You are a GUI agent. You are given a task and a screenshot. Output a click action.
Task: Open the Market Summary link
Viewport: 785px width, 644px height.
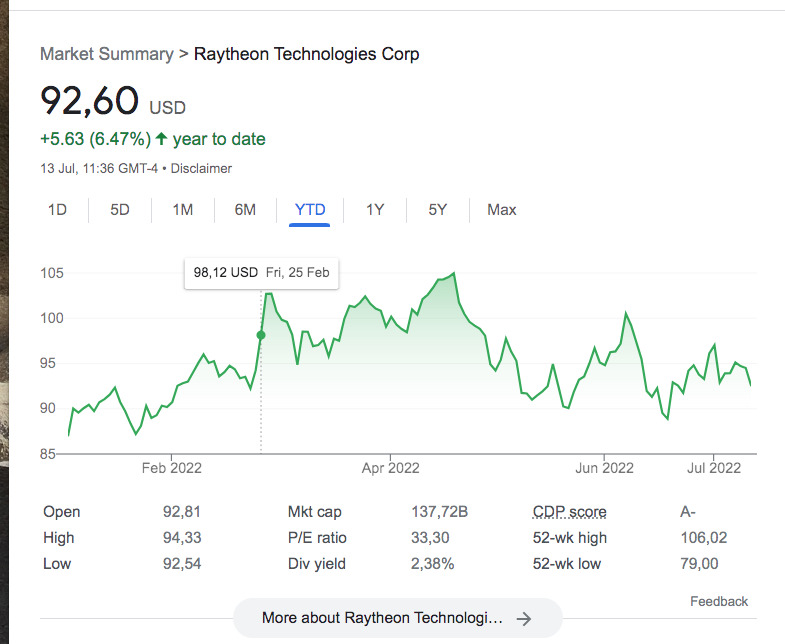click(106, 54)
